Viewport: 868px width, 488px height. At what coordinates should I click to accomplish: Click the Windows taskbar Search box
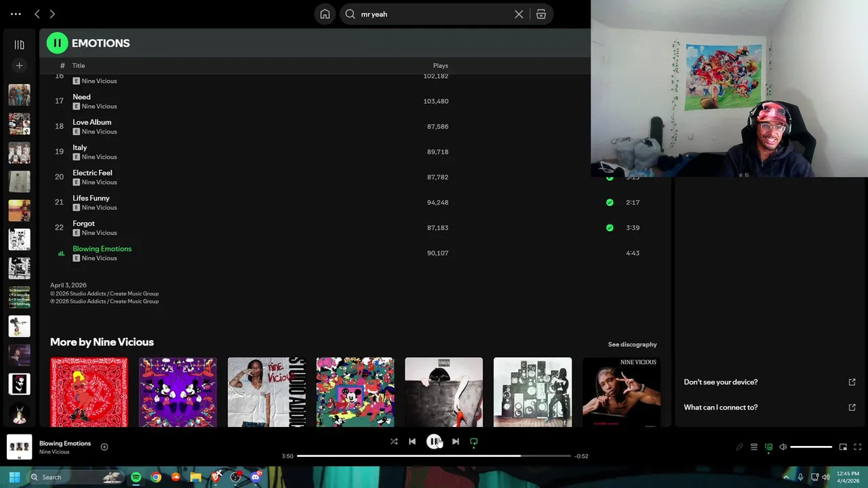76,477
